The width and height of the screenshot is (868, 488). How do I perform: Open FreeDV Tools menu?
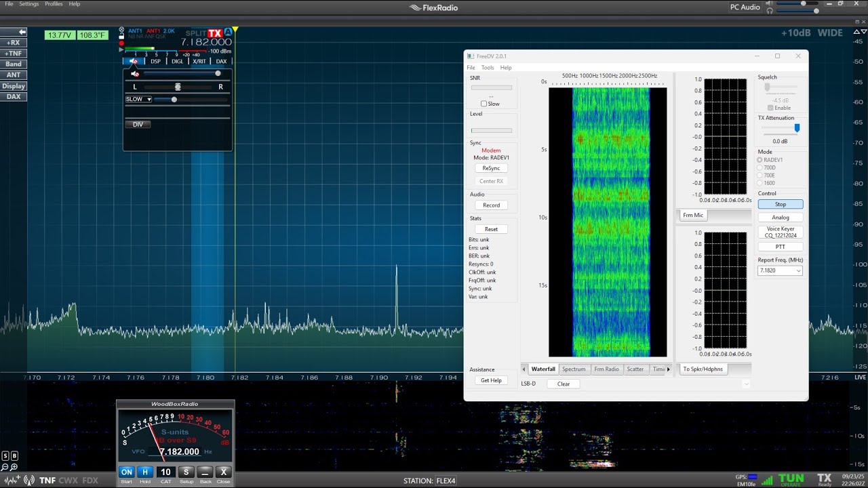488,68
